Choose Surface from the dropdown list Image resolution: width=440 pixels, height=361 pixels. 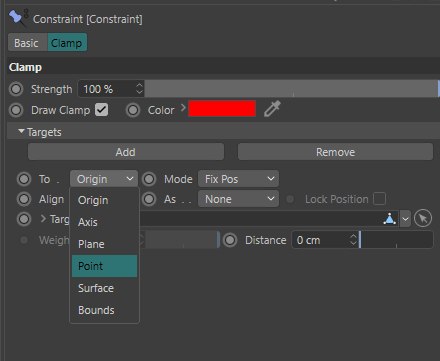point(104,288)
